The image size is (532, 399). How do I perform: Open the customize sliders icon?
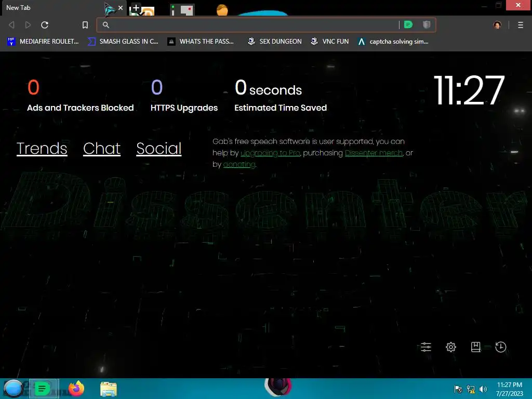426,347
